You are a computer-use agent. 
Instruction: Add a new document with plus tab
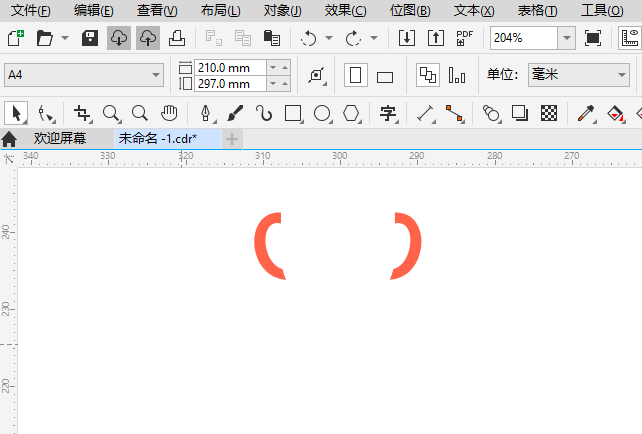click(232, 139)
